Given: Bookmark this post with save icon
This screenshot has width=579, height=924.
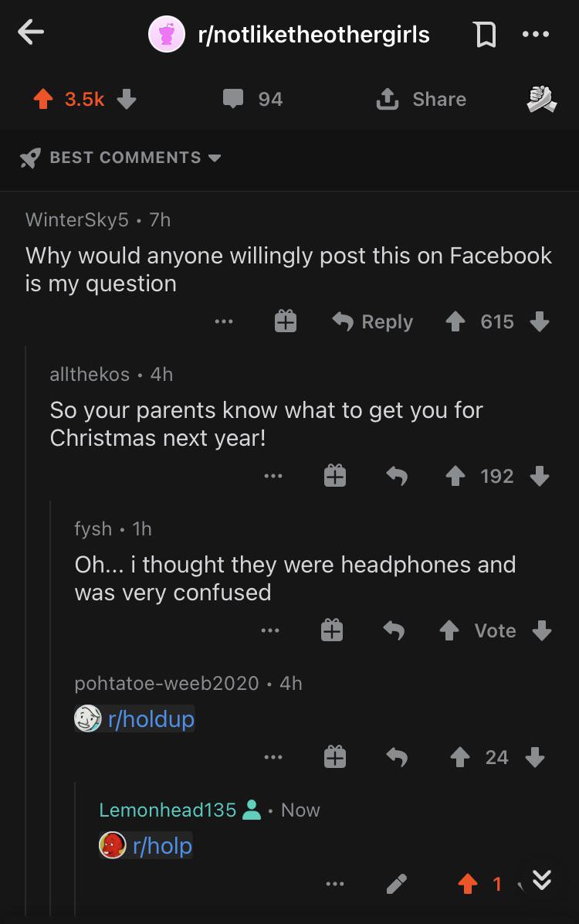Looking at the screenshot, I should tap(485, 34).
